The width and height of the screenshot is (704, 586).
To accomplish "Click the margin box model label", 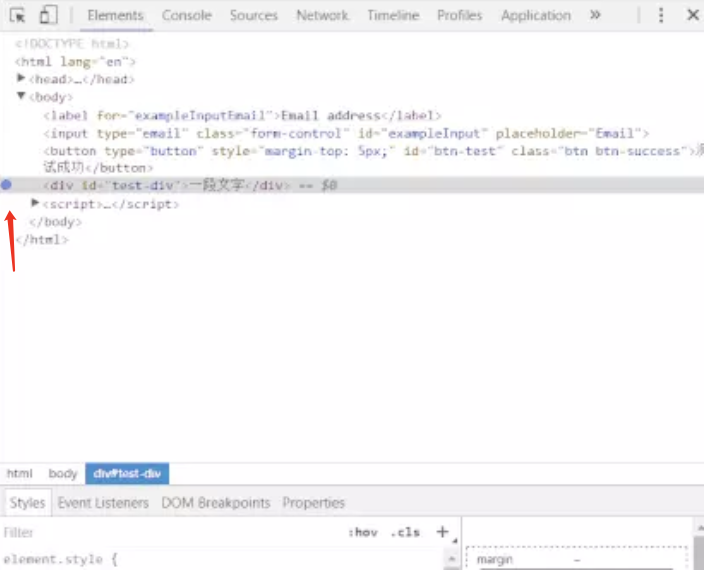I will (495, 560).
